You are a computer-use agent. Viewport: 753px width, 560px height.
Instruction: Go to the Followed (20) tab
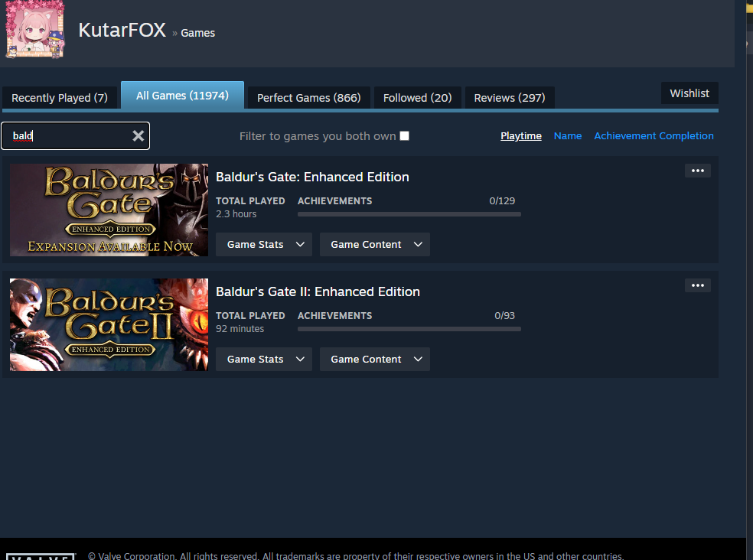(x=417, y=97)
